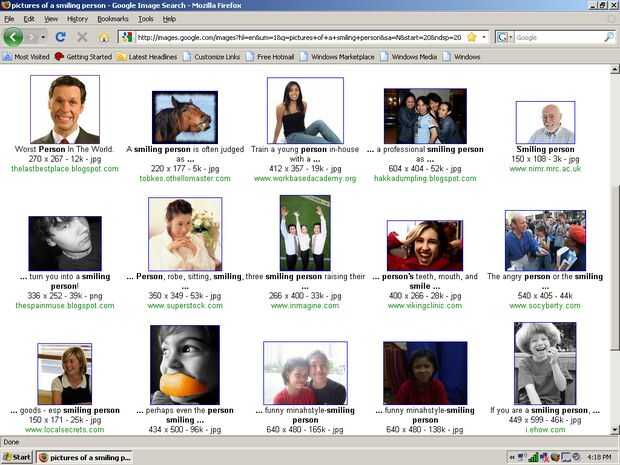Open the Windows Marketplace bookmark
Screen dimensions: 620x465
(x=337, y=57)
